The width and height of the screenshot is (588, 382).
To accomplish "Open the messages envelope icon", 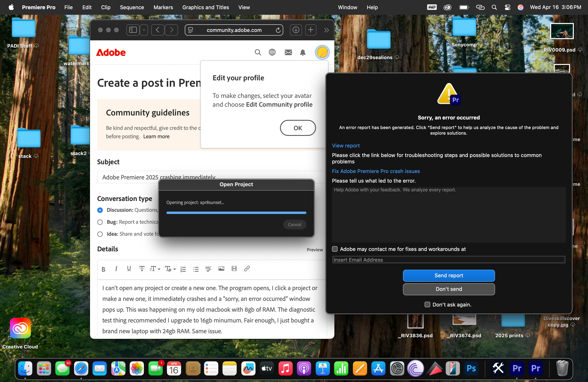I will click(x=288, y=53).
